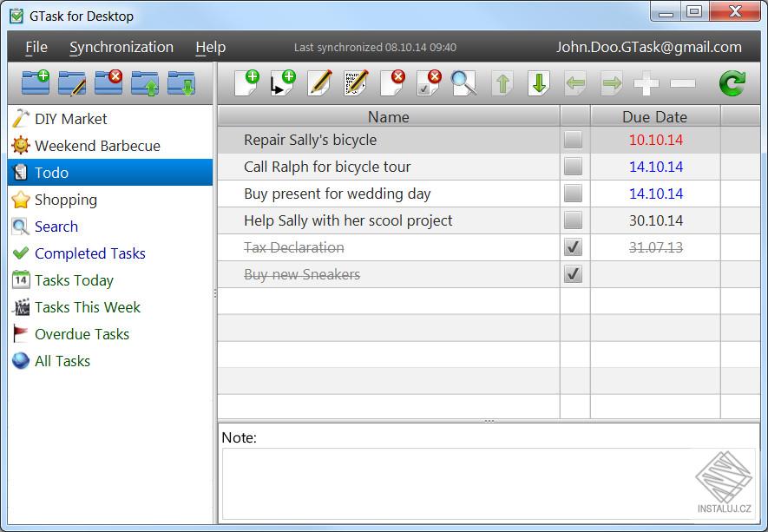Uncheck the 'Tax Declaration' task
Viewport: 768px width, 532px height.
(x=572, y=247)
